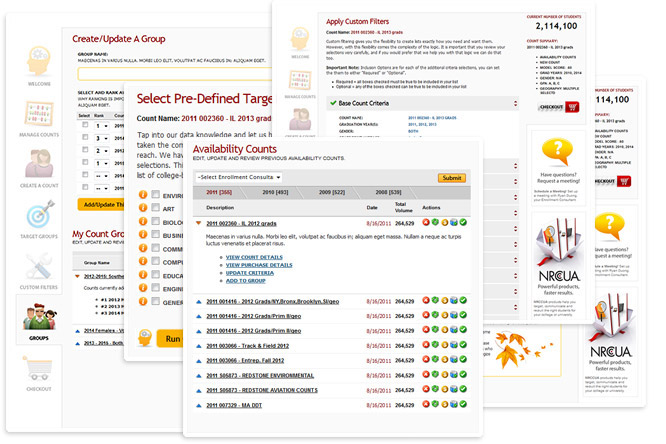Click question bubble icon in Apply Custom Filters window

click(557, 152)
